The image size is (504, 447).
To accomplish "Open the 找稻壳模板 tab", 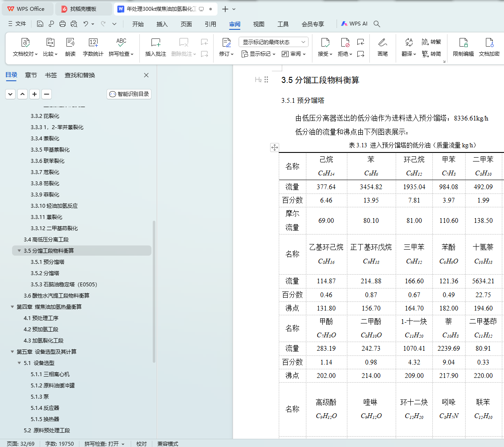I will tap(83, 9).
